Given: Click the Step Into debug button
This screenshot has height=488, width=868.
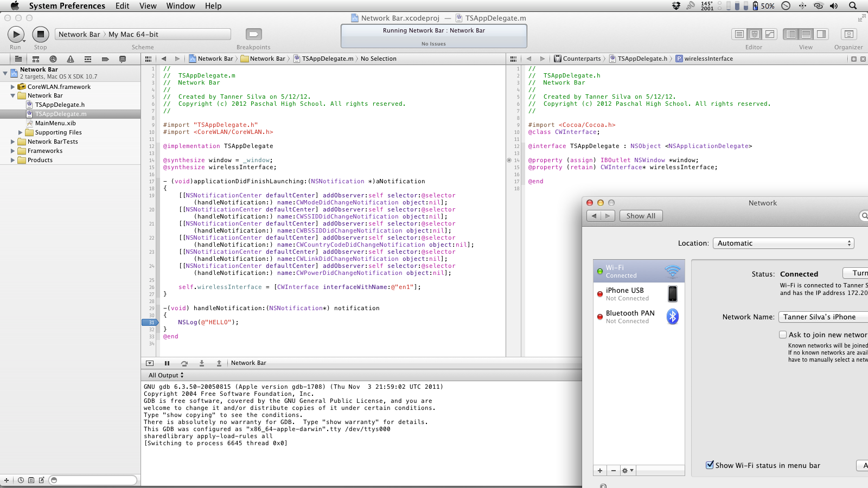Looking at the screenshot, I should tap(202, 363).
